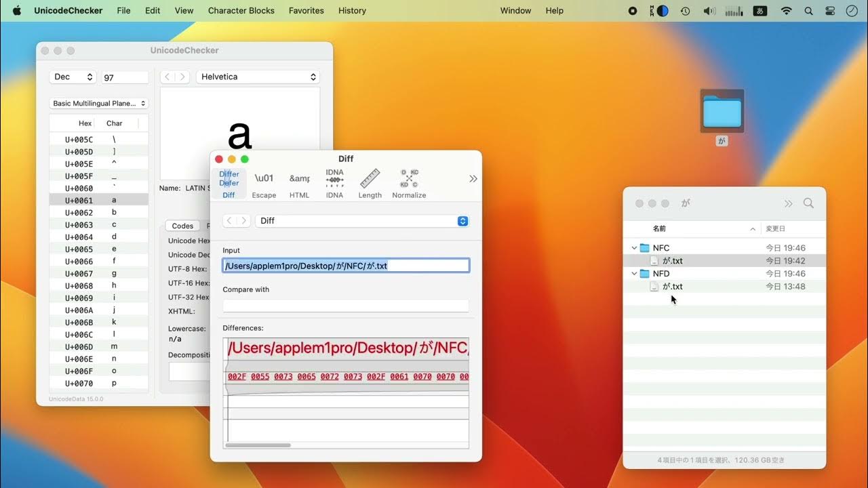This screenshot has height=488, width=868.
Task: Sort Finder list by 変更日 column
Action: pos(793,229)
